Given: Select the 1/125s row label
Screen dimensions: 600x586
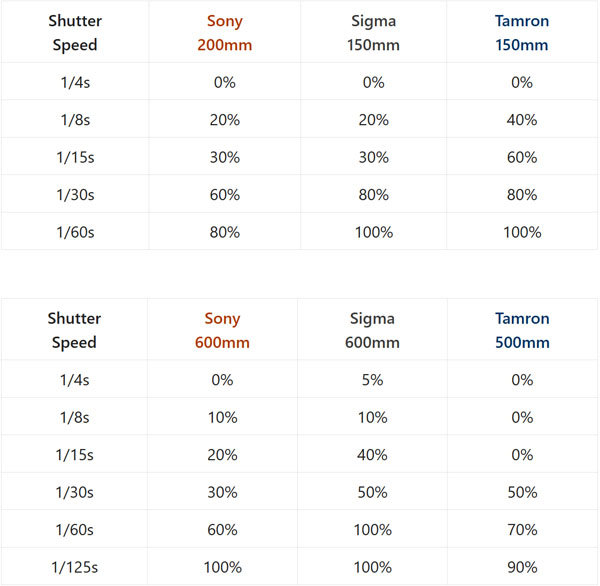Looking at the screenshot, I should tap(75, 567).
